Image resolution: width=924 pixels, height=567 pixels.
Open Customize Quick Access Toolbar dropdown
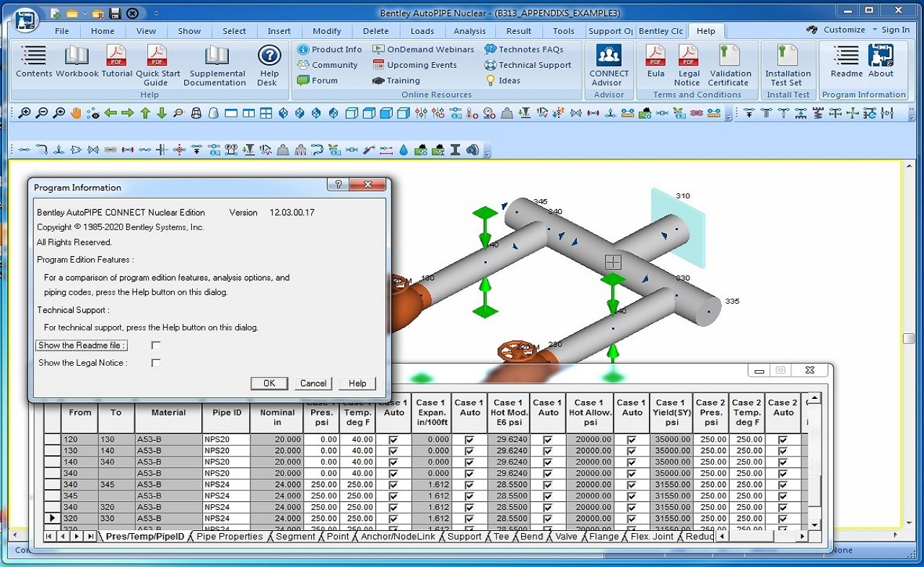157,13
